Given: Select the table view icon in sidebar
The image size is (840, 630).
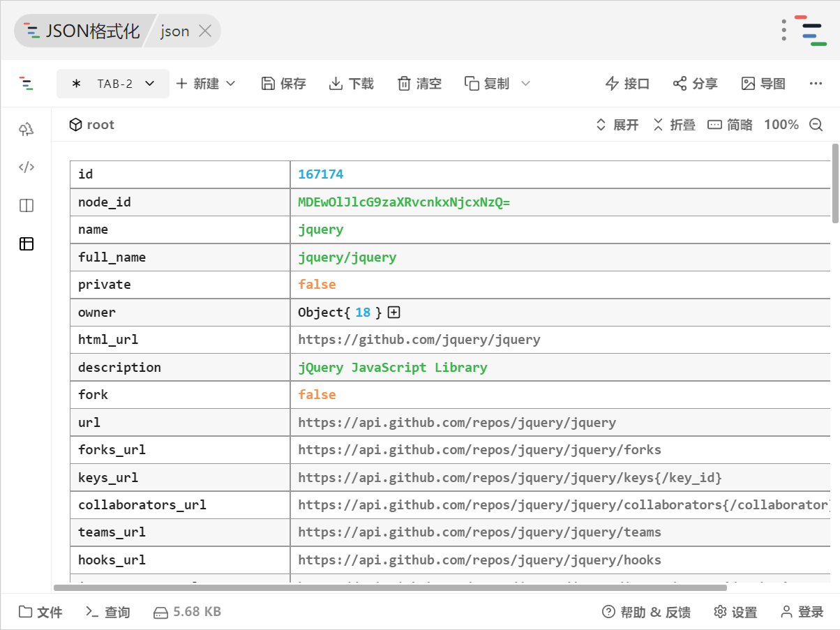Looking at the screenshot, I should (27, 243).
